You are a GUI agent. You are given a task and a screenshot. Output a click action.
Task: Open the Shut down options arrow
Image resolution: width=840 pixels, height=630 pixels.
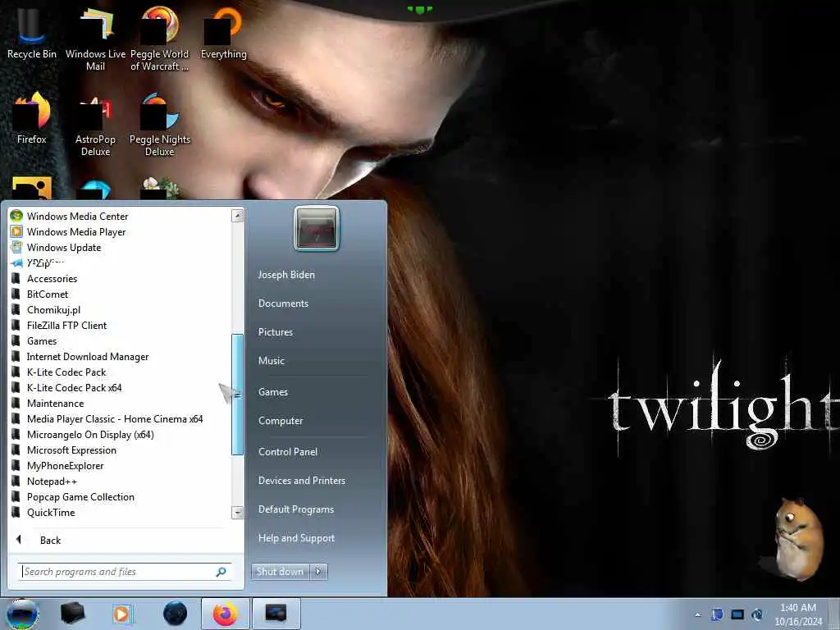318,572
